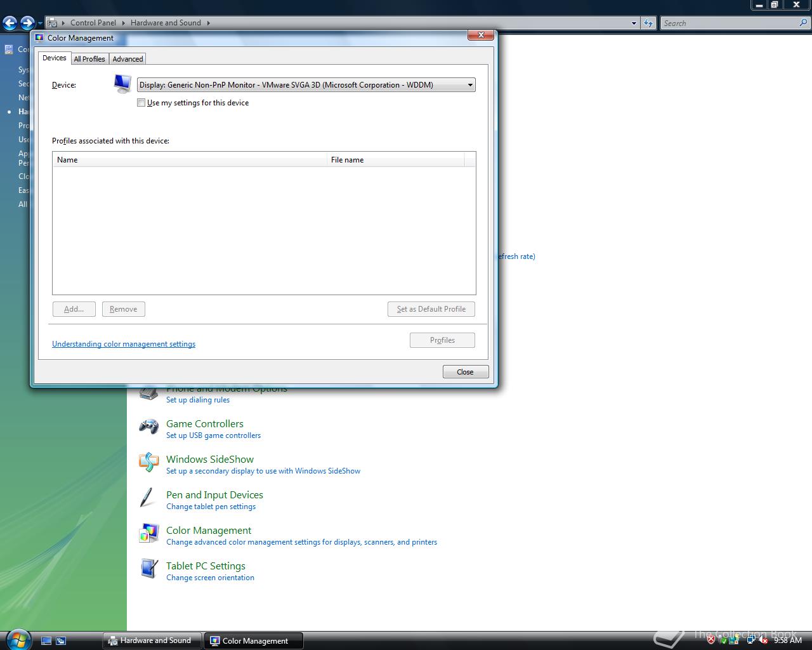Open address bar history dropdown arrow
Screen dimensions: 812x650
634,23
